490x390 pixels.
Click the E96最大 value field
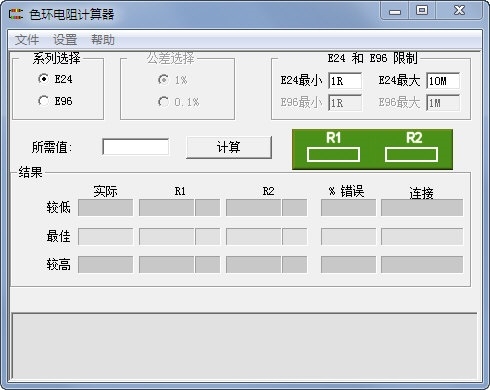tap(443, 103)
